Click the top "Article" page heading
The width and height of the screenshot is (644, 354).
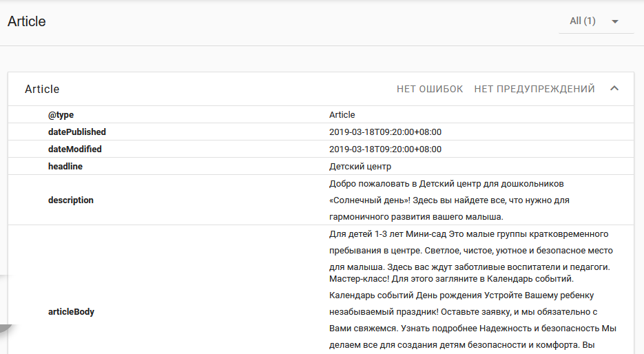pos(27,21)
